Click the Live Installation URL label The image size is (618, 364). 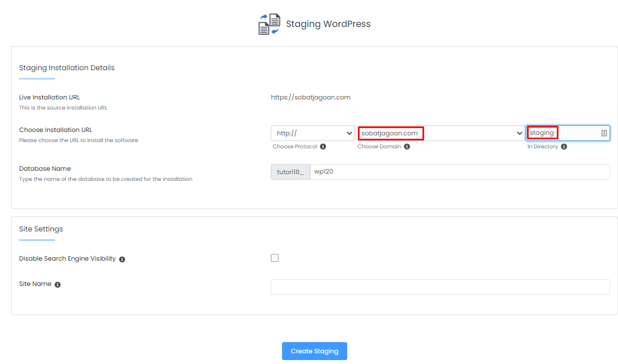coord(49,97)
